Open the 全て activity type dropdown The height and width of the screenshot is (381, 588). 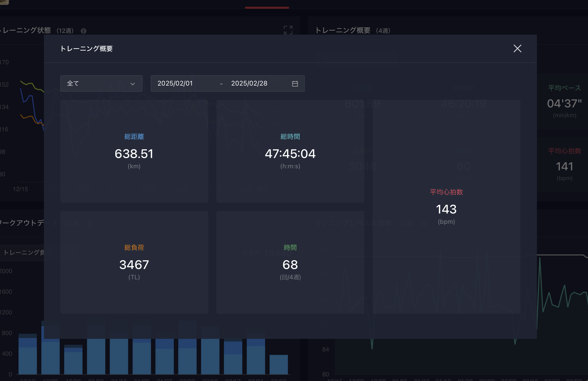(101, 83)
